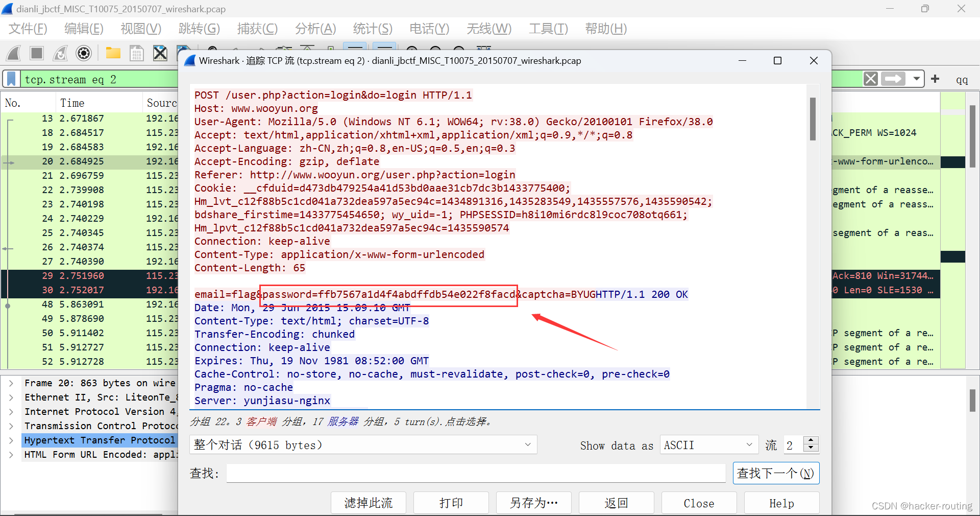This screenshot has height=516, width=980.
Task: Click the Help button in dialog
Action: [782, 503]
